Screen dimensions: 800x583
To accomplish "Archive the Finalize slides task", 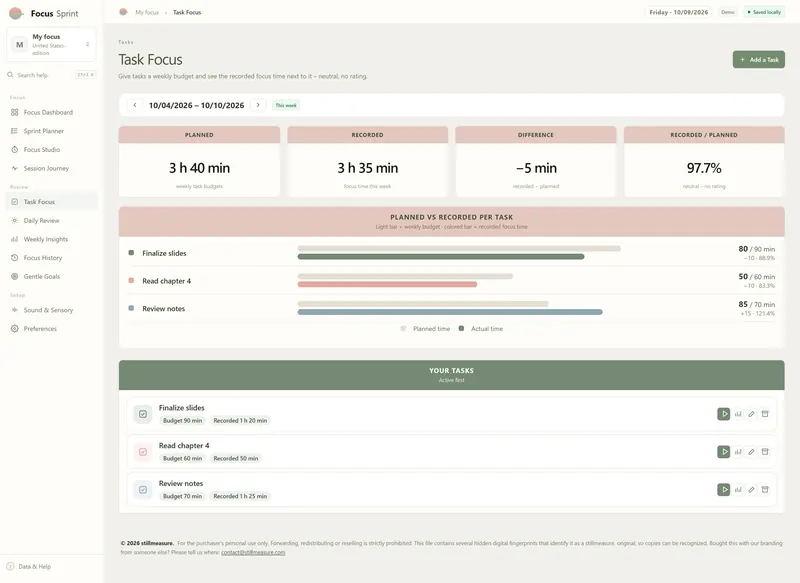I will pos(765,414).
